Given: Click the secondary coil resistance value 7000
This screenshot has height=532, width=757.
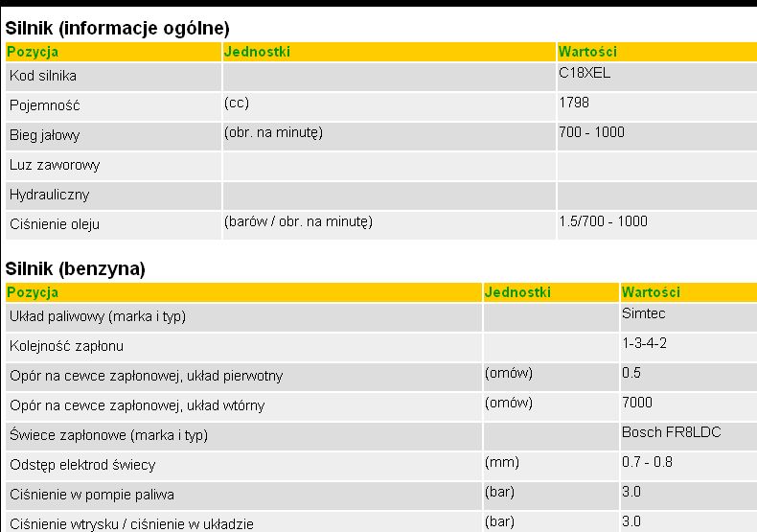Looking at the screenshot, I should (637, 403).
